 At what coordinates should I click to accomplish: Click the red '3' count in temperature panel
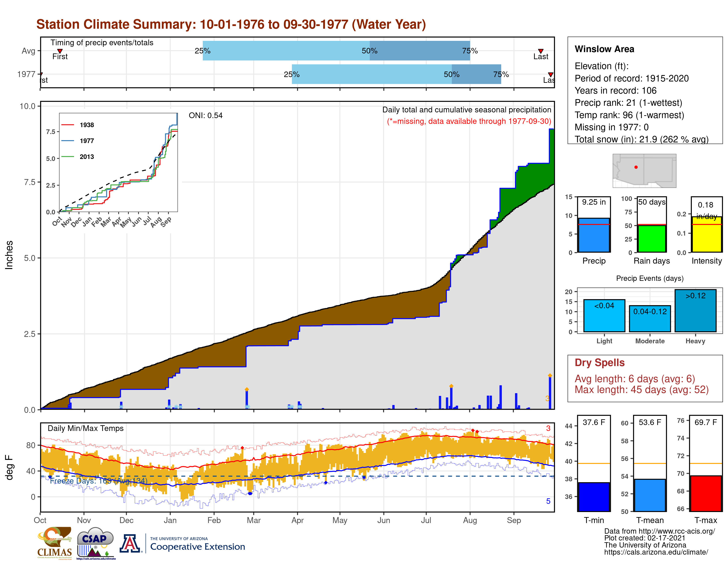[548, 428]
